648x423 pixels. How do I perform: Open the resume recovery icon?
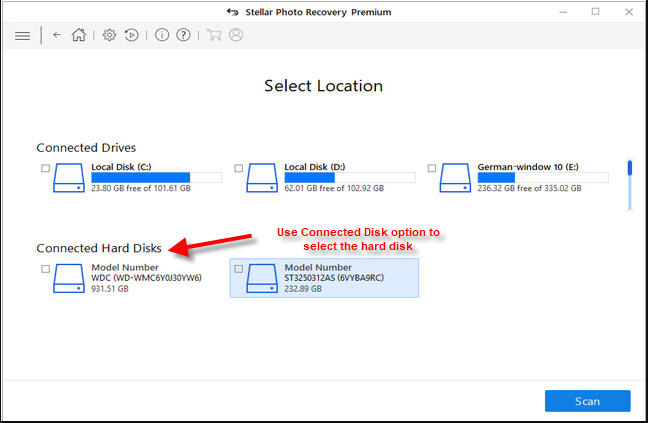pyautogui.click(x=131, y=35)
